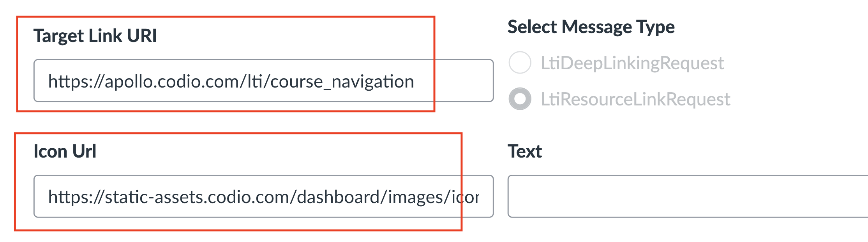Select the LtiDeepLinkingRequest radio button
Image resolution: width=868 pixels, height=242 pixels.
520,63
